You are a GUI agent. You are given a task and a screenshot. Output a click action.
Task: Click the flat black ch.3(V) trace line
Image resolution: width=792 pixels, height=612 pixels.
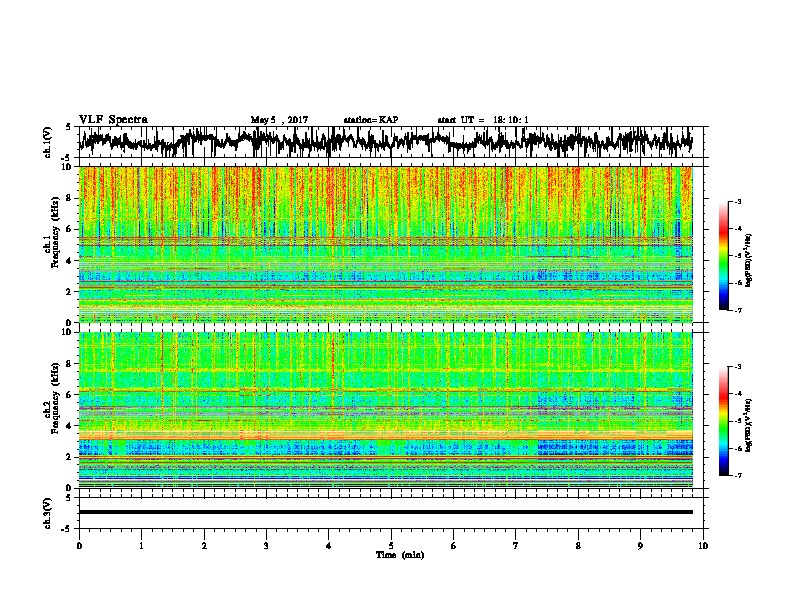386,512
